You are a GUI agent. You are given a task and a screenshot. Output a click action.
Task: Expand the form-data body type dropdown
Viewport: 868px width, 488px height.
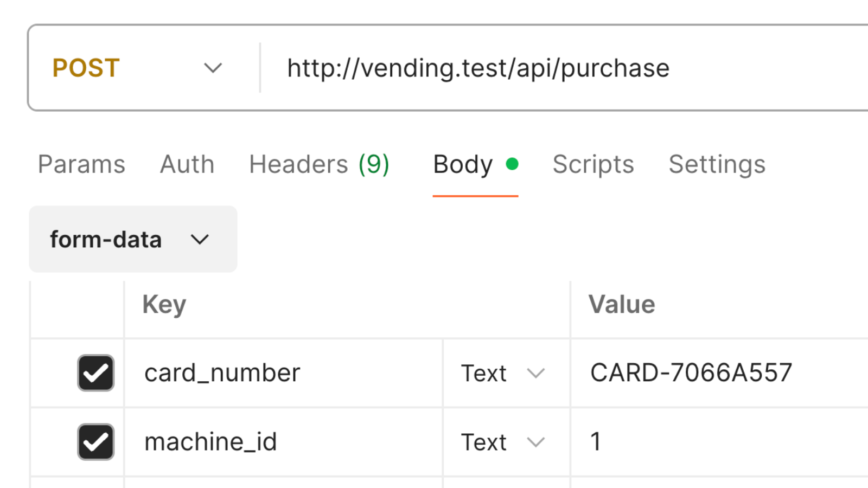(132, 239)
